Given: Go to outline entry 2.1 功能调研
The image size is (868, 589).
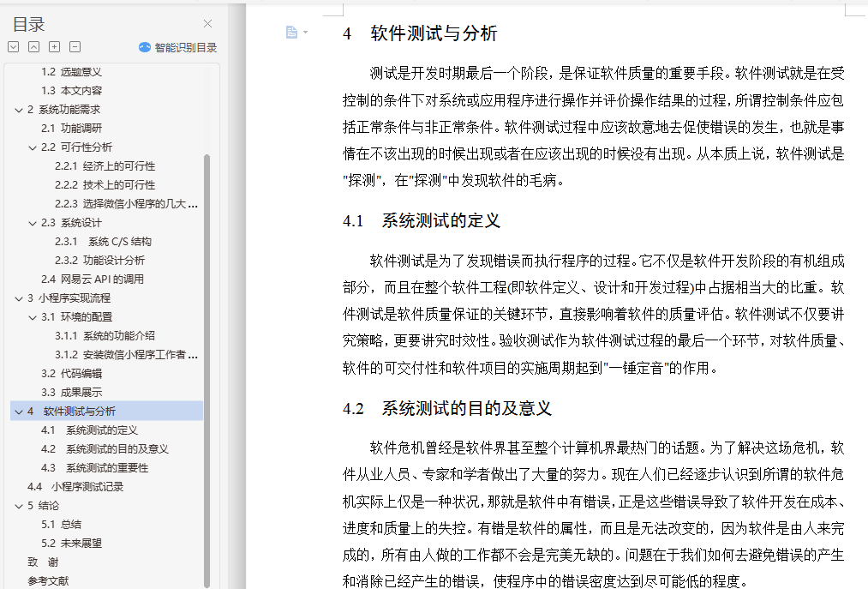Looking at the screenshot, I should pos(71,129).
